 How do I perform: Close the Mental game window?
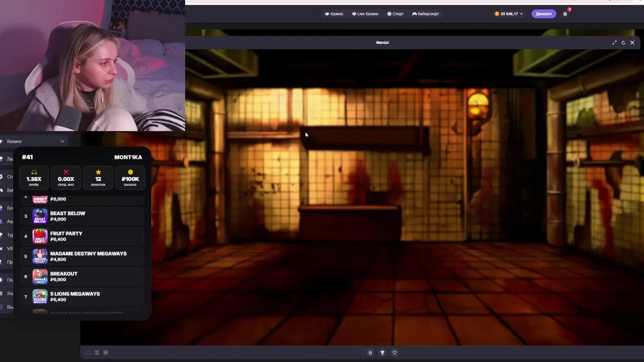coord(632,43)
